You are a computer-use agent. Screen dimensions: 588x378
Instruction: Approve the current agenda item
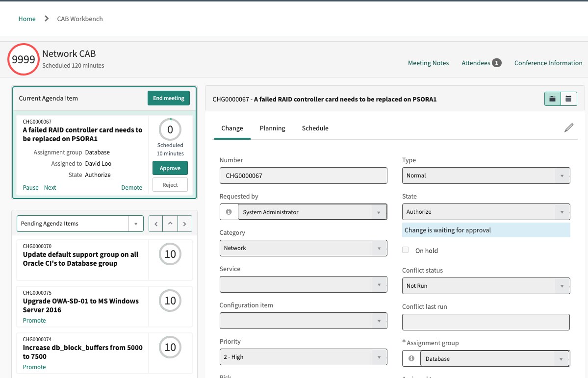(x=170, y=168)
